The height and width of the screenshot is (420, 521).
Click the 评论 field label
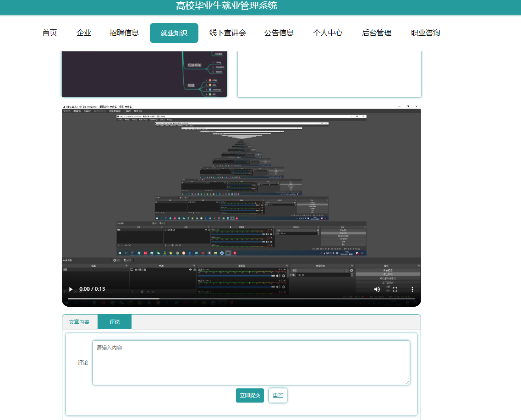83,363
